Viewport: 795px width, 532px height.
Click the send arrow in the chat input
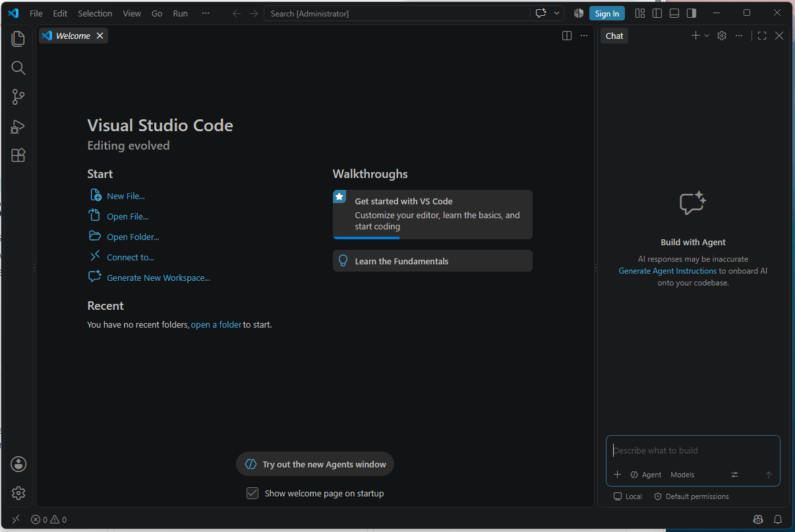[769, 475]
